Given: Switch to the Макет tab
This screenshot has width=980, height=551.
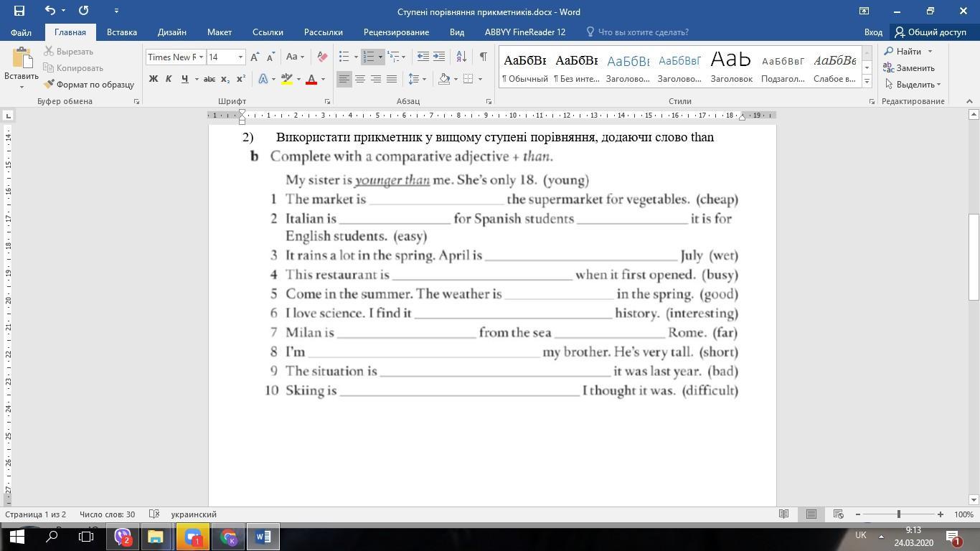Looking at the screenshot, I should coord(220,32).
